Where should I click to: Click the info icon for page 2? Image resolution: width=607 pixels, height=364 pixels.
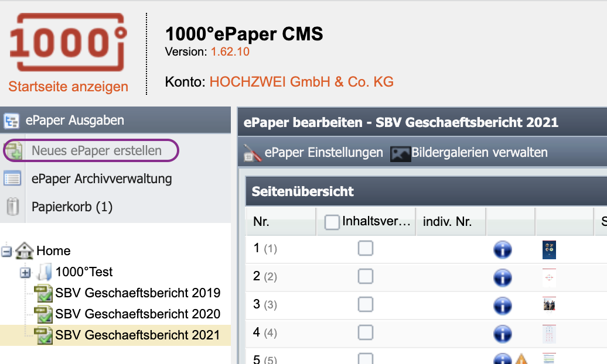(503, 277)
